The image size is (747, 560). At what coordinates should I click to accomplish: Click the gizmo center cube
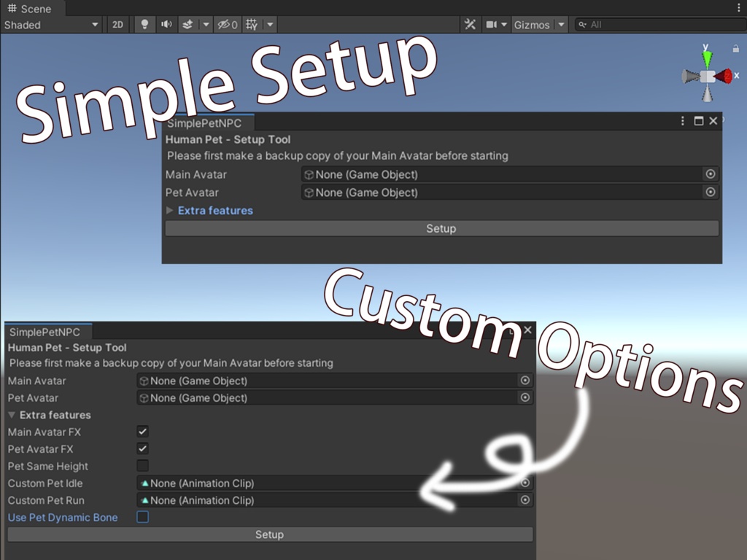pyautogui.click(x=708, y=77)
